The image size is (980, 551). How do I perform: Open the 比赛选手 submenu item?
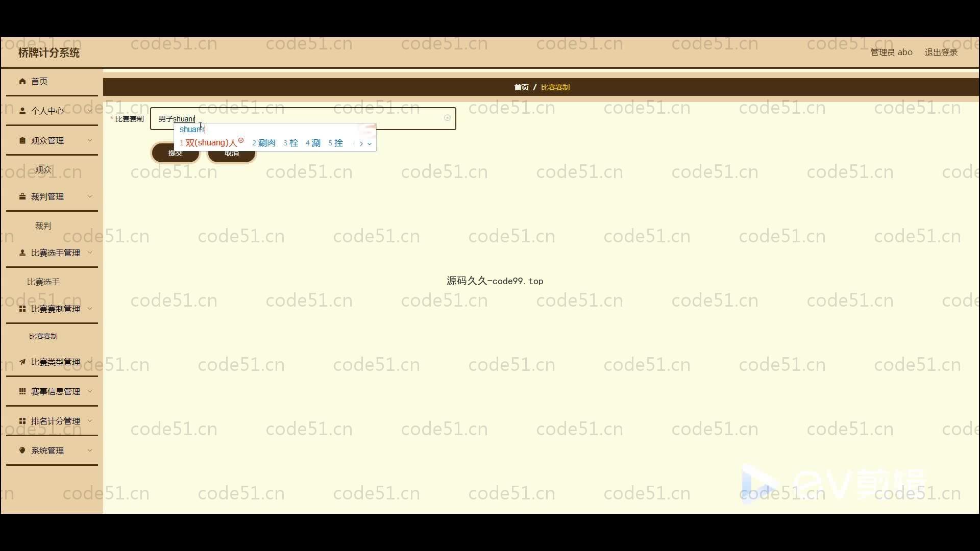43,282
